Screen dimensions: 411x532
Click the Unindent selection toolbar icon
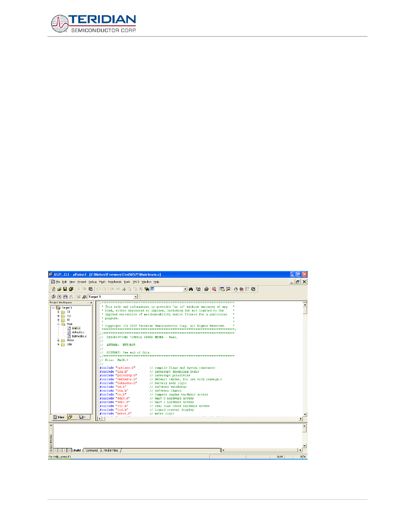pyautogui.click(x=118, y=289)
